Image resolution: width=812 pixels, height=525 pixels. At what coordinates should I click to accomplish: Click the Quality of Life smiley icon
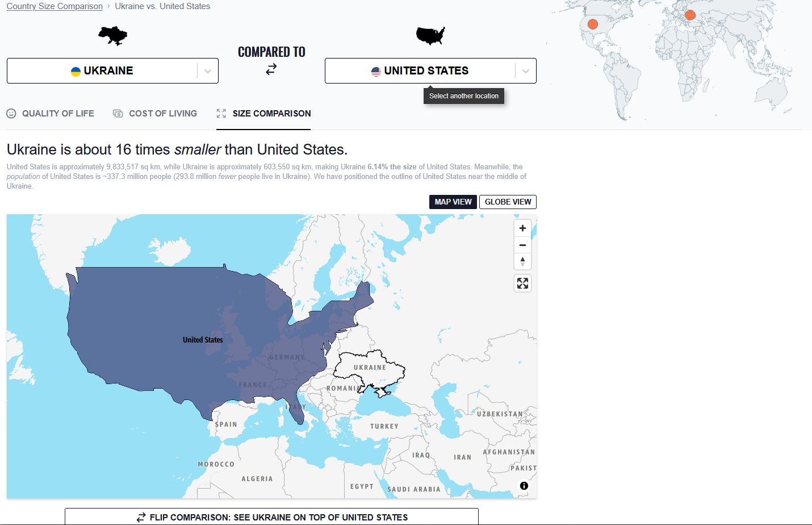[x=11, y=113]
